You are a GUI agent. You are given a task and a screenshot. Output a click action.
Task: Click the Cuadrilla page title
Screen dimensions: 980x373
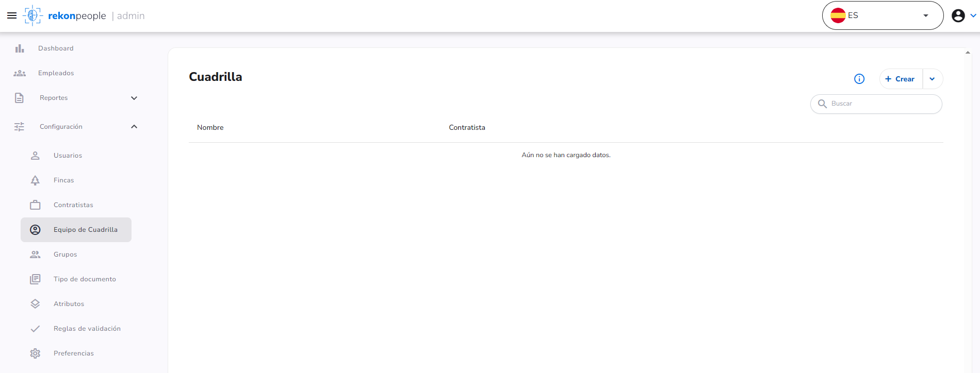tap(216, 77)
